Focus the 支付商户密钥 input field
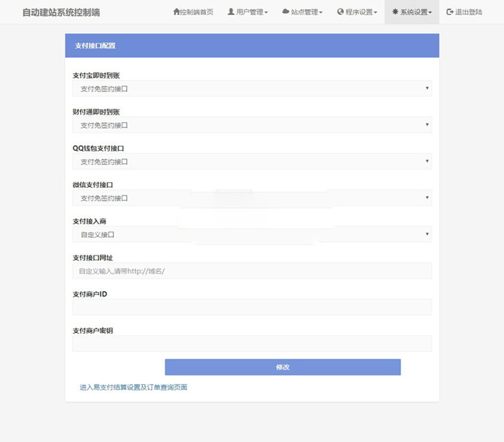 coord(252,344)
